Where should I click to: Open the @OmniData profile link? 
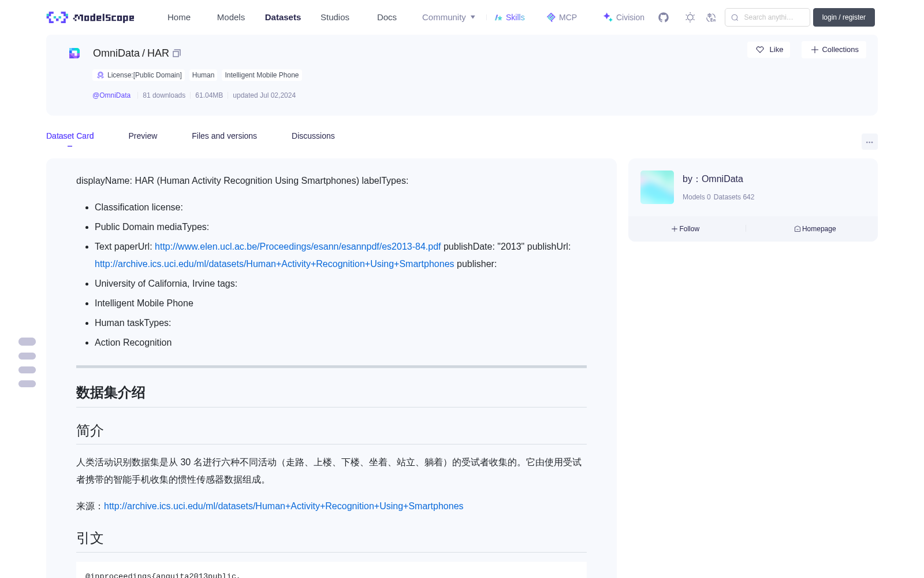coord(111,95)
